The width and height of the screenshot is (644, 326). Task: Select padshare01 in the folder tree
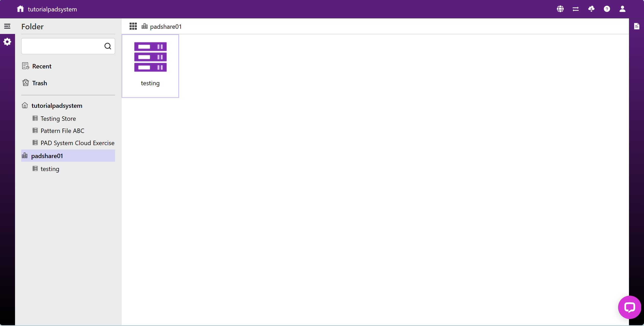[x=68, y=155]
